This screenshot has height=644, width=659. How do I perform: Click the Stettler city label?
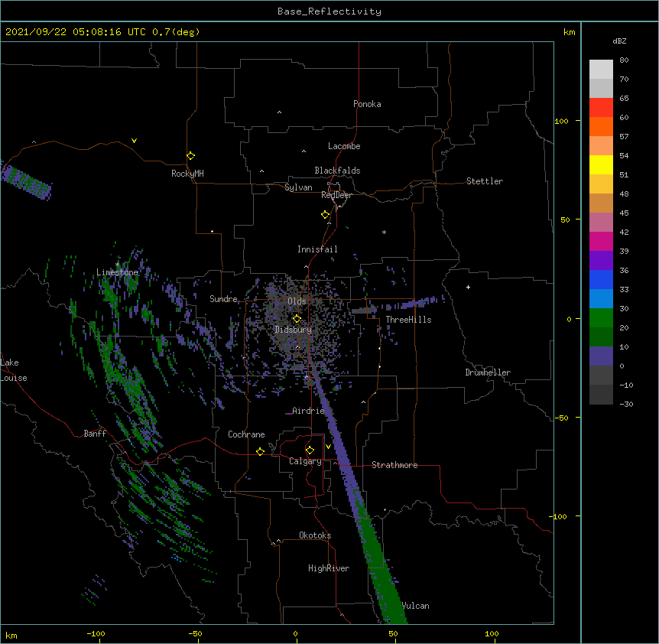(x=485, y=181)
